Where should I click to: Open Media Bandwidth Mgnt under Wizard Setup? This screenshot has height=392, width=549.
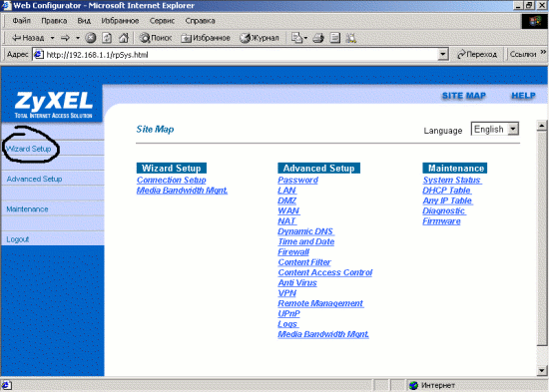[182, 191]
